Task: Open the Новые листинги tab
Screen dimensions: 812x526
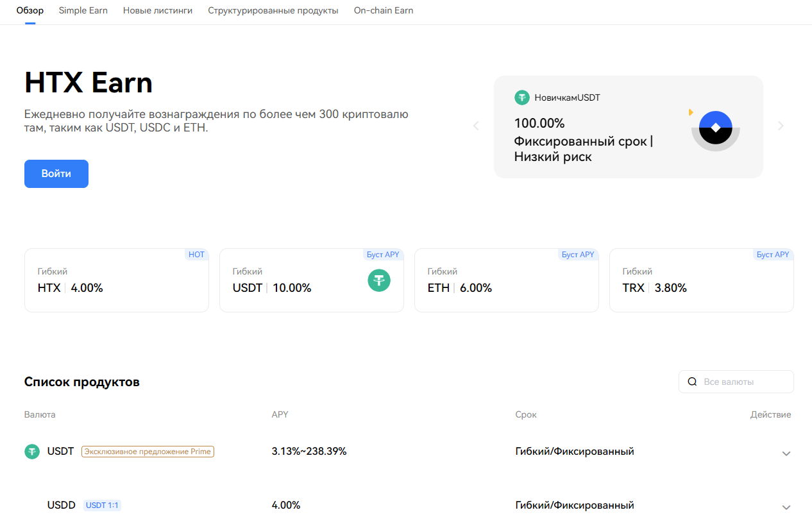Action: click(158, 11)
